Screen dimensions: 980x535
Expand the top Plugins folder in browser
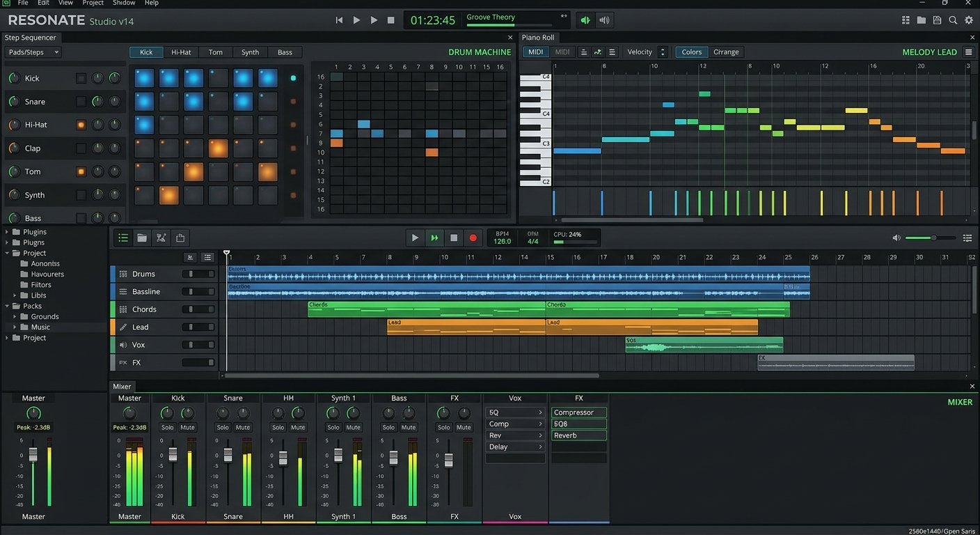[x=8, y=232]
